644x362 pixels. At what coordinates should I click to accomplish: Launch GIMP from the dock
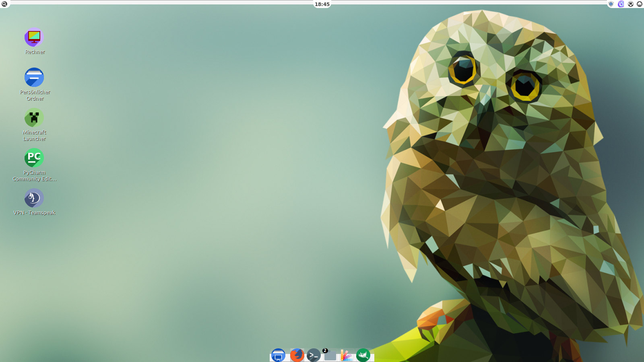(x=363, y=355)
